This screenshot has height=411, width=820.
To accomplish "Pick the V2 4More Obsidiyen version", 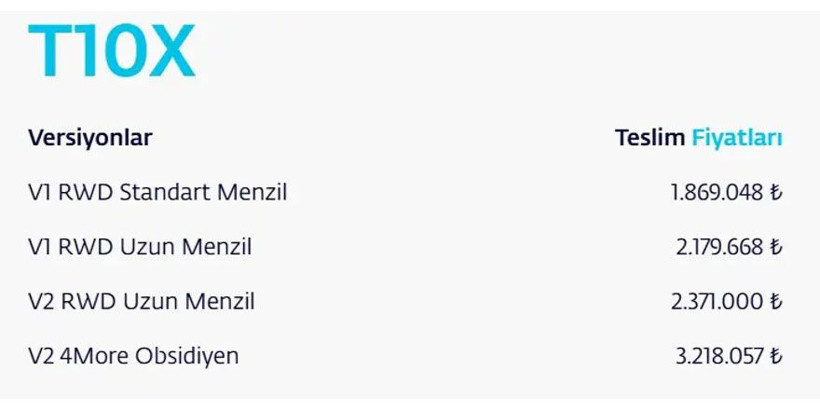I will tap(133, 355).
